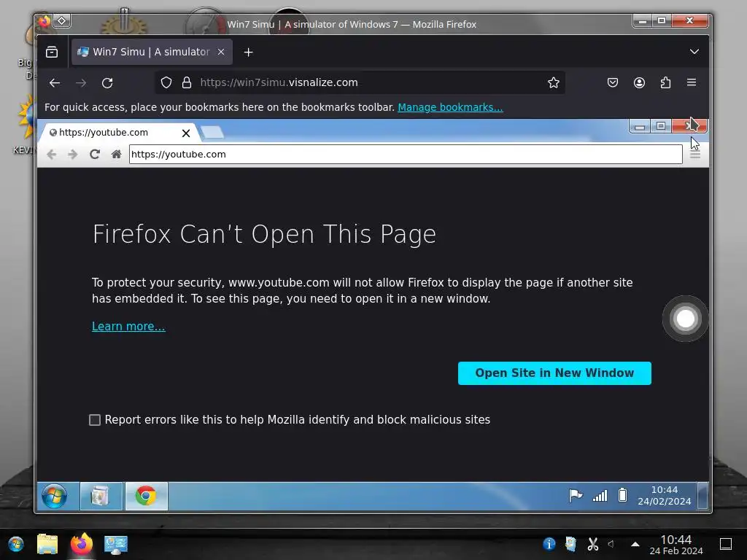Open network signal icon in simulated tray
The image size is (747, 560).
[600, 496]
